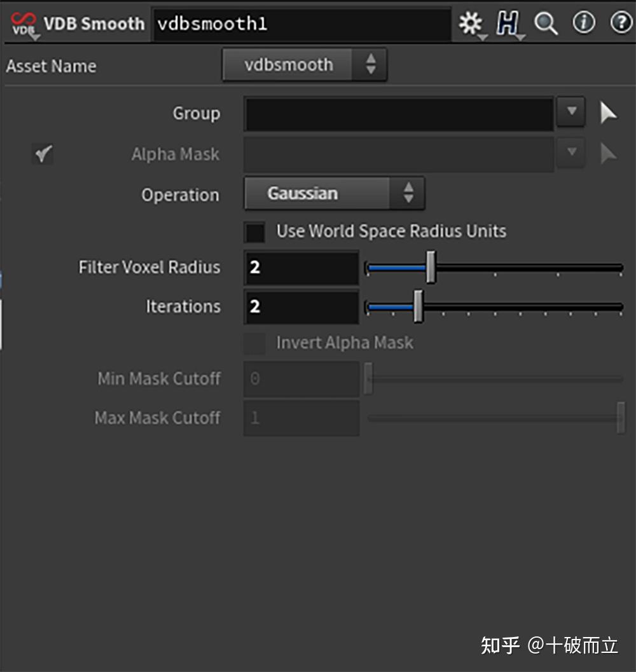This screenshot has height=672, width=636.
Task: Toggle the Alpha Mask enable checkmark
Action: coord(43,153)
